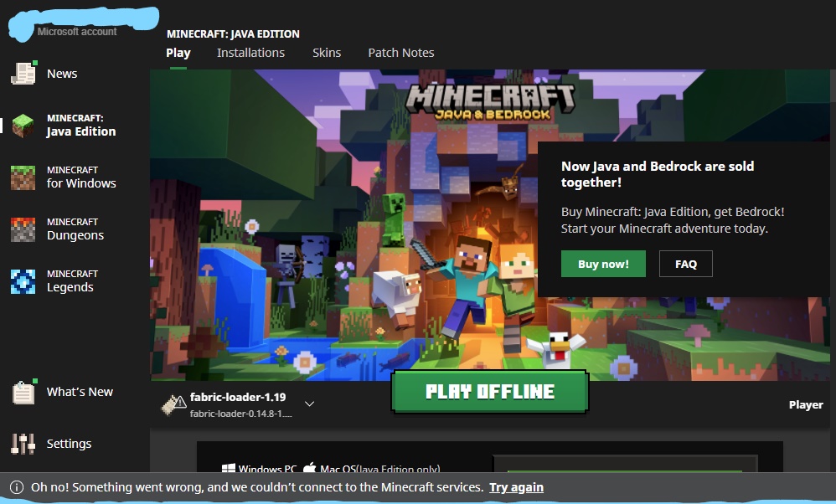
Task: Switch to the Patch Notes tab
Action: pyautogui.click(x=401, y=53)
